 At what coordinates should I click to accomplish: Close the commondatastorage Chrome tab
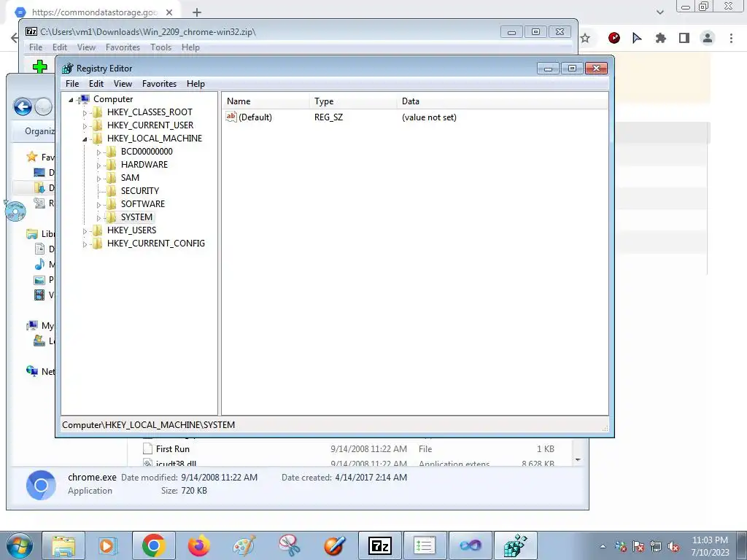tap(170, 12)
